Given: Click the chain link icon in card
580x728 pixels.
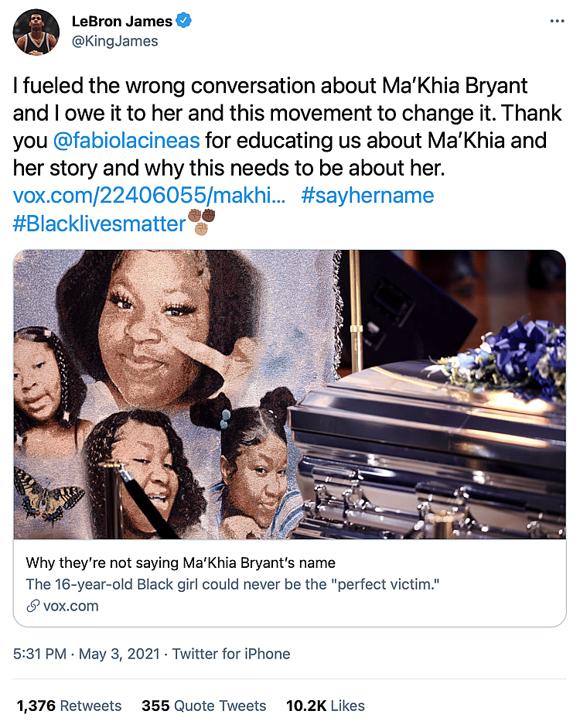Looking at the screenshot, I should pyautogui.click(x=32, y=606).
